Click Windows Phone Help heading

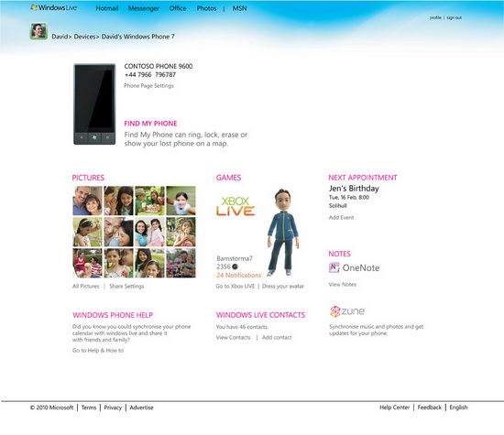point(113,315)
